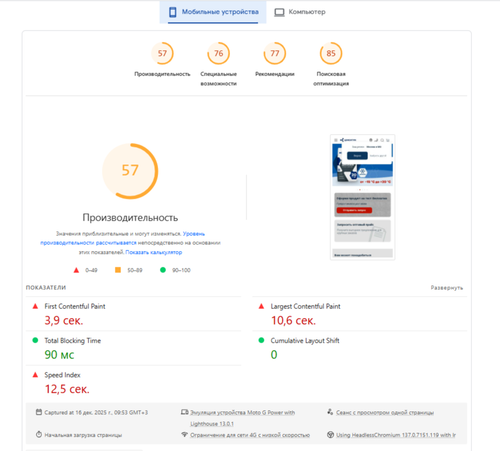Image resolution: width=500 pixels, height=451 pixels.
Task: Click the red triangle beside Speed Index
Action: pos(35,375)
